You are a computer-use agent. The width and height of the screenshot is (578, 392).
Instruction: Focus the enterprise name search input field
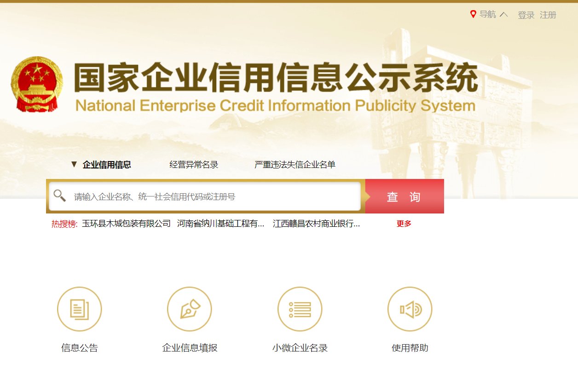[x=205, y=196]
